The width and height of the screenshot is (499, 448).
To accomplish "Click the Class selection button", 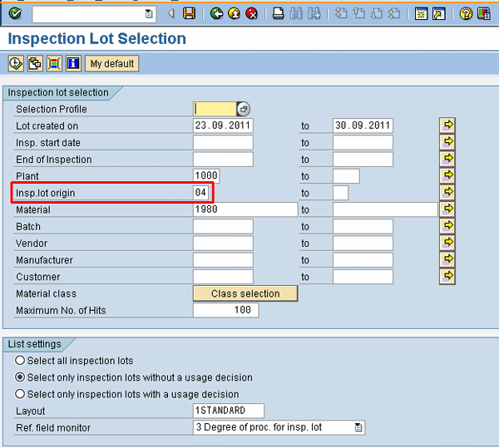I will click(245, 293).
